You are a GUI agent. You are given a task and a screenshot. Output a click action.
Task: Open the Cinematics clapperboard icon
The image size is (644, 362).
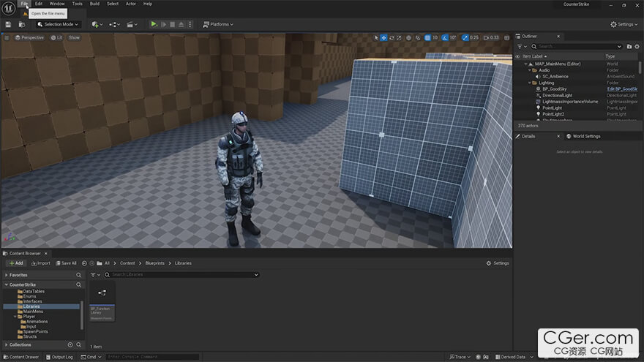[x=132, y=25]
